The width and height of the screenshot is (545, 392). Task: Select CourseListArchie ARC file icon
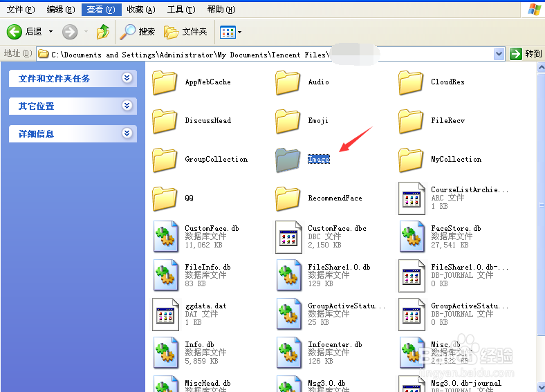pos(412,198)
